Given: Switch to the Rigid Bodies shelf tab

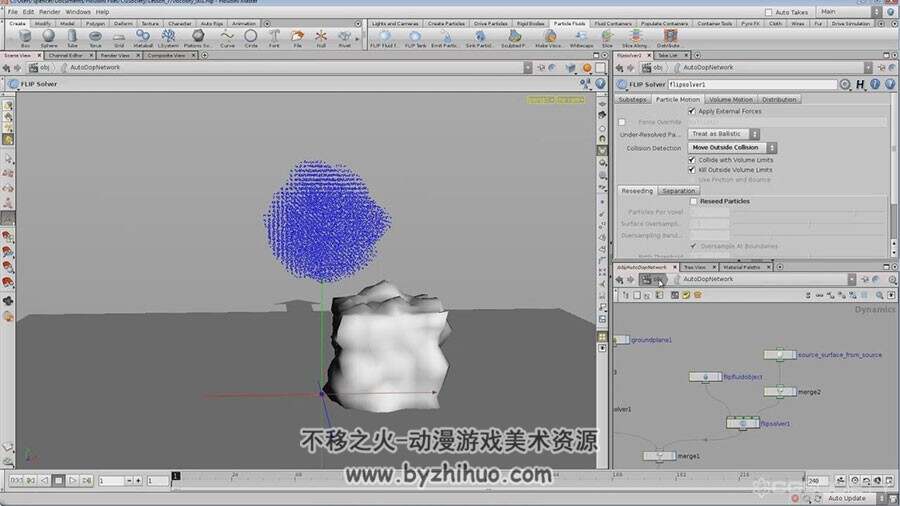Looking at the screenshot, I should (530, 24).
